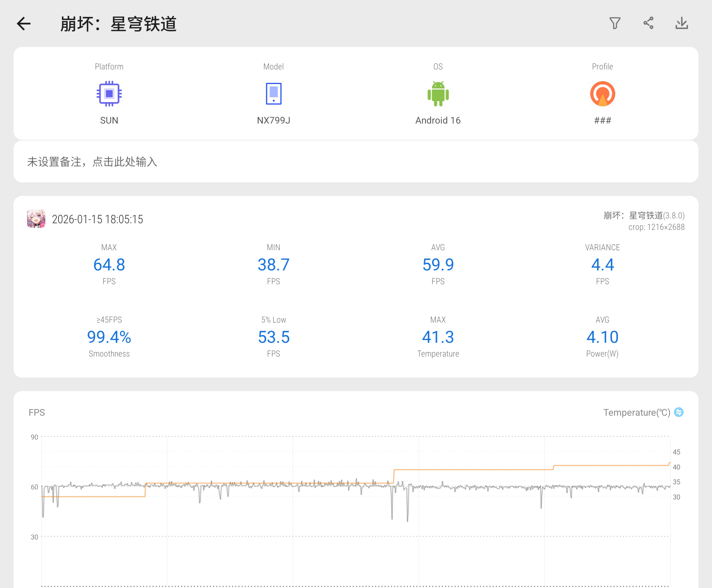The width and height of the screenshot is (712, 588).
Task: Click the AVG 59.9 FPS value
Action: pos(438,265)
